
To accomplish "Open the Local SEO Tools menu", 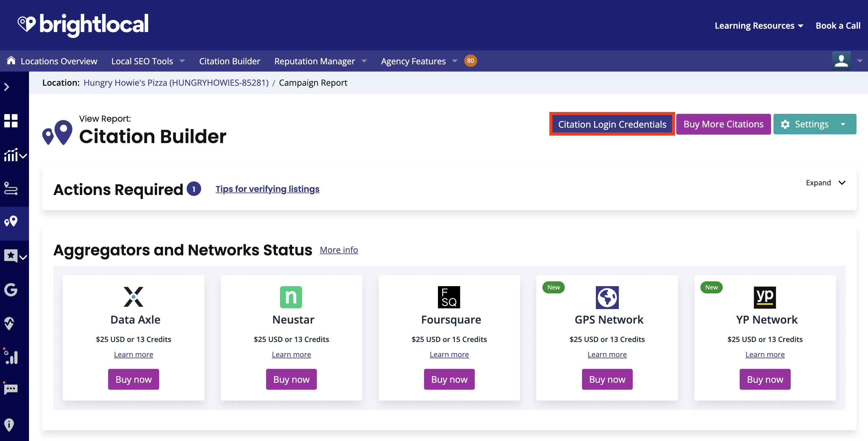I will click(x=148, y=61).
